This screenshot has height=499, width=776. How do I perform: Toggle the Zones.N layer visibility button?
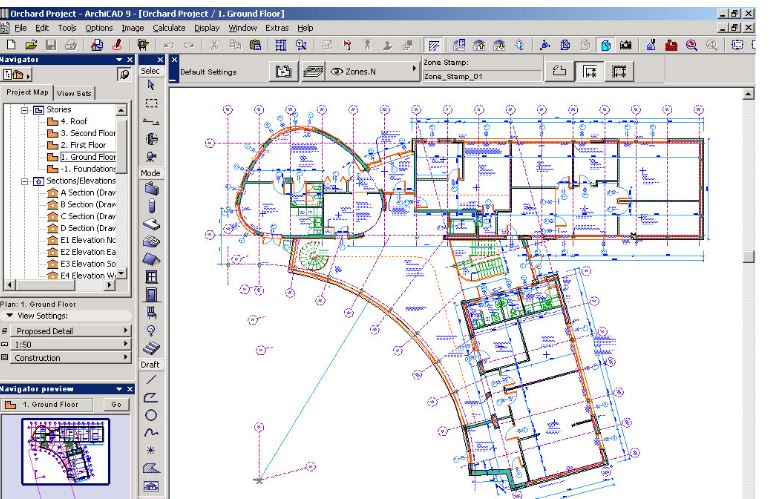point(373,71)
